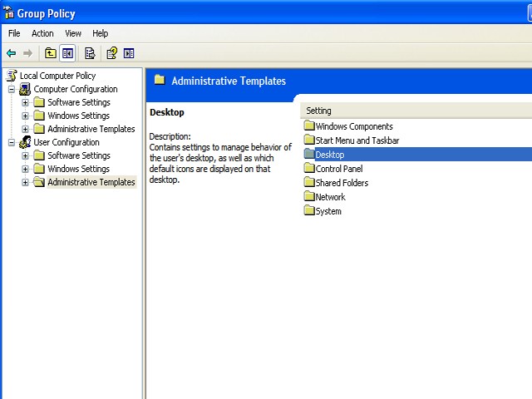Click the Setting column header

(416, 111)
